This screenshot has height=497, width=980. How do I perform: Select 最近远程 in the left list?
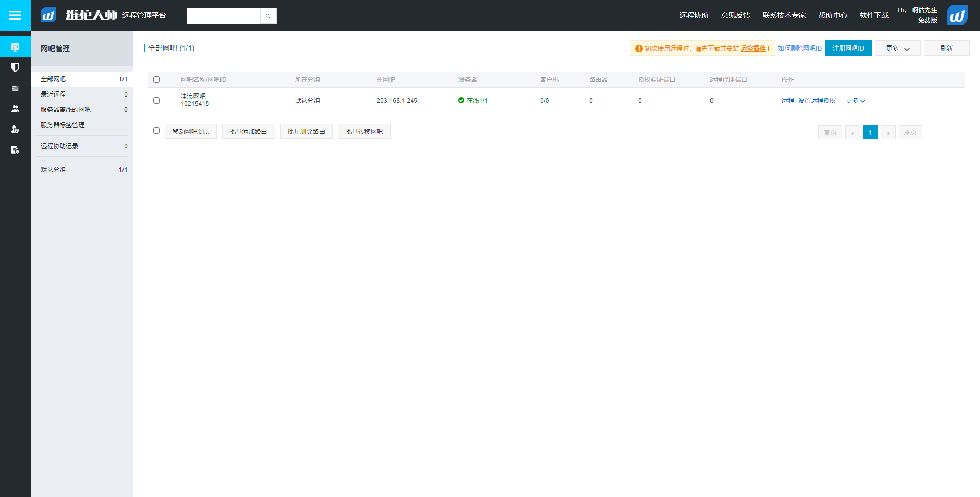pyautogui.click(x=54, y=94)
